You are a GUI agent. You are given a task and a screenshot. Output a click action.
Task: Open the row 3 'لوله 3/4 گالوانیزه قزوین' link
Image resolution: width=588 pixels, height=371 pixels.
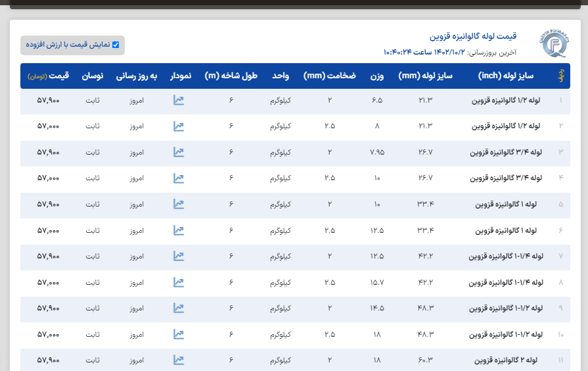click(x=506, y=153)
